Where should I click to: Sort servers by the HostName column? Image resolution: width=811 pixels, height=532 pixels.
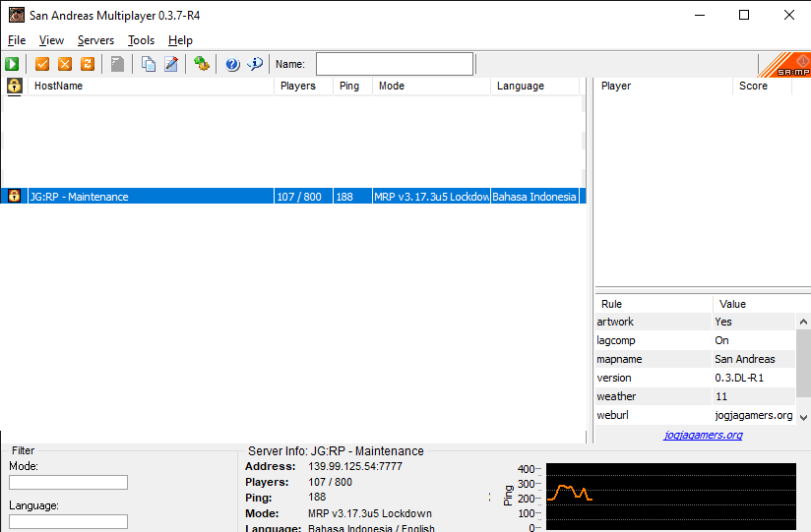(x=151, y=86)
